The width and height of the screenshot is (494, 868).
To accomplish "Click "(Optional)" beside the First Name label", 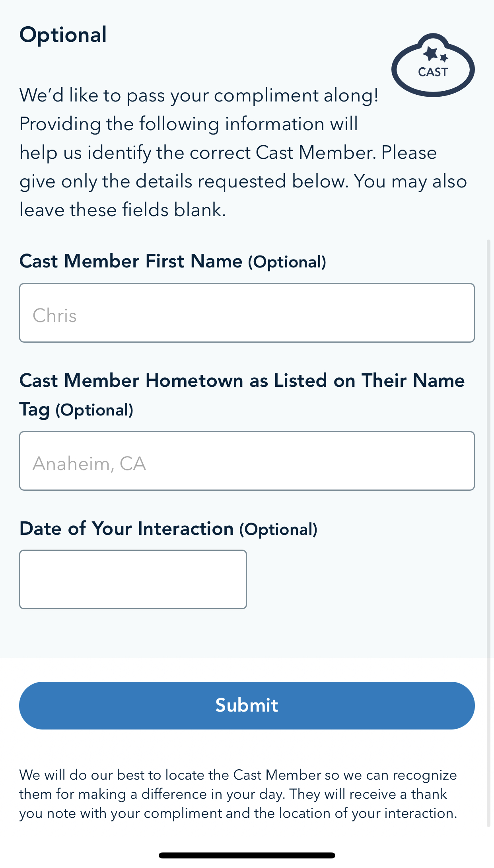I will click(x=287, y=262).
